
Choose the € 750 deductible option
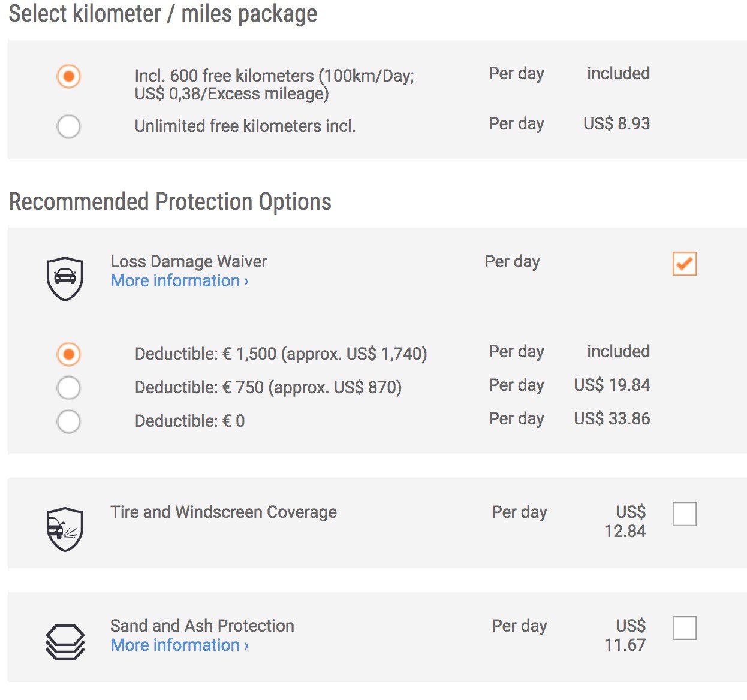(68, 388)
